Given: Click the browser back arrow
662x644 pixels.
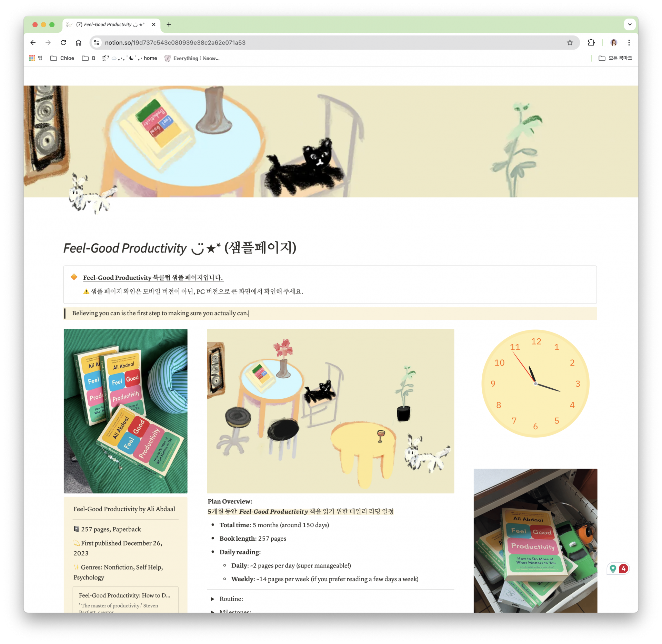Looking at the screenshot, I should pyautogui.click(x=33, y=43).
